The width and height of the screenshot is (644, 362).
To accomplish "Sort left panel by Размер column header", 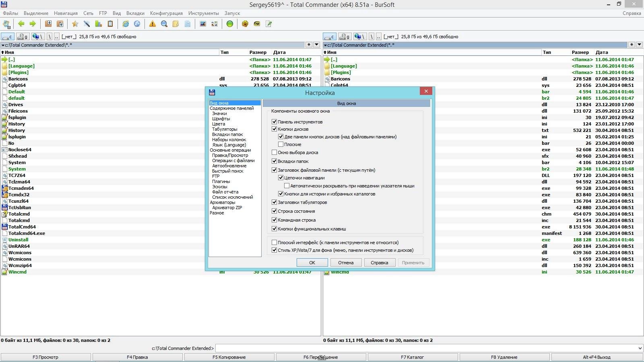I will coord(258,52).
